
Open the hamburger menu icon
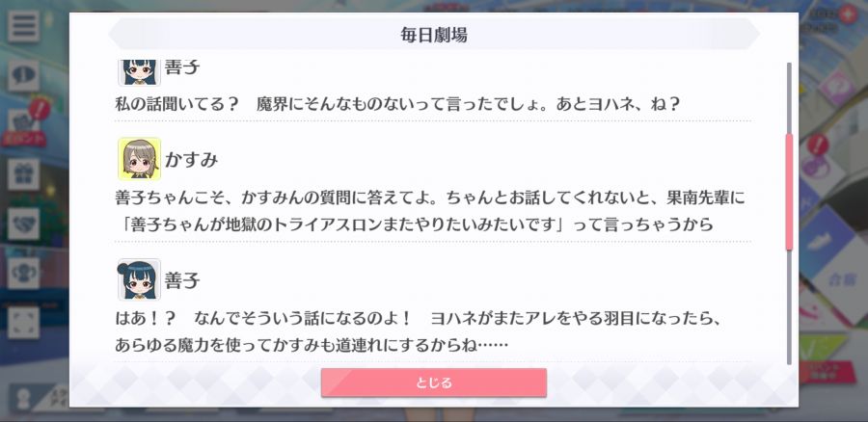click(x=23, y=25)
